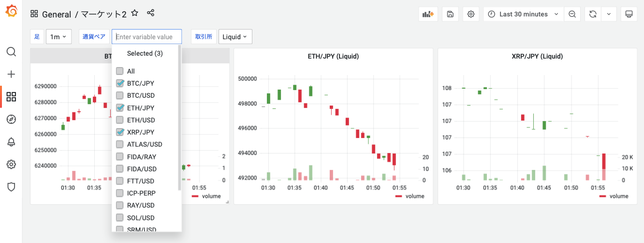This screenshot has width=644, height=243.
Task: Open the Grafana home logo
Action: pyautogui.click(x=11, y=12)
